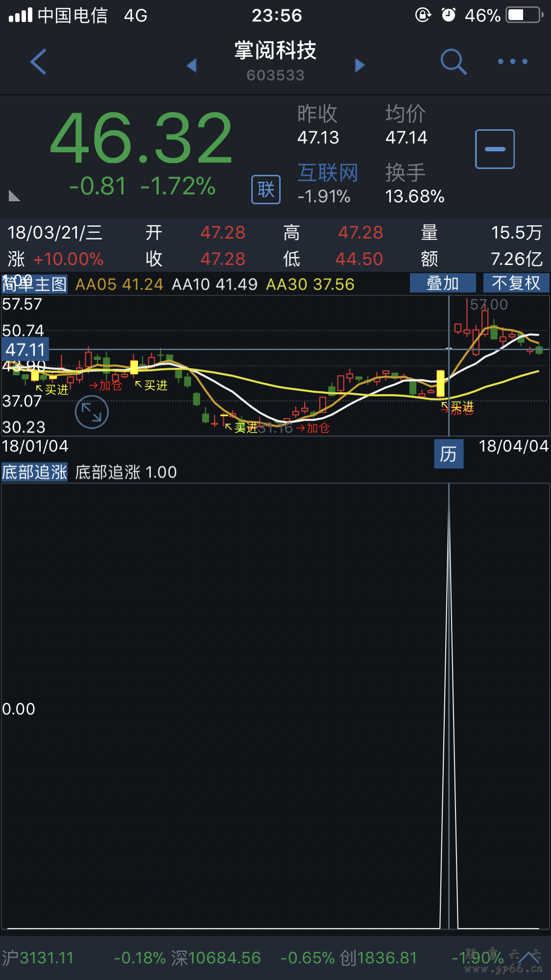Image resolution: width=551 pixels, height=980 pixels.
Task: Tap the AA05 41.24 moving average value
Action: coord(119,285)
